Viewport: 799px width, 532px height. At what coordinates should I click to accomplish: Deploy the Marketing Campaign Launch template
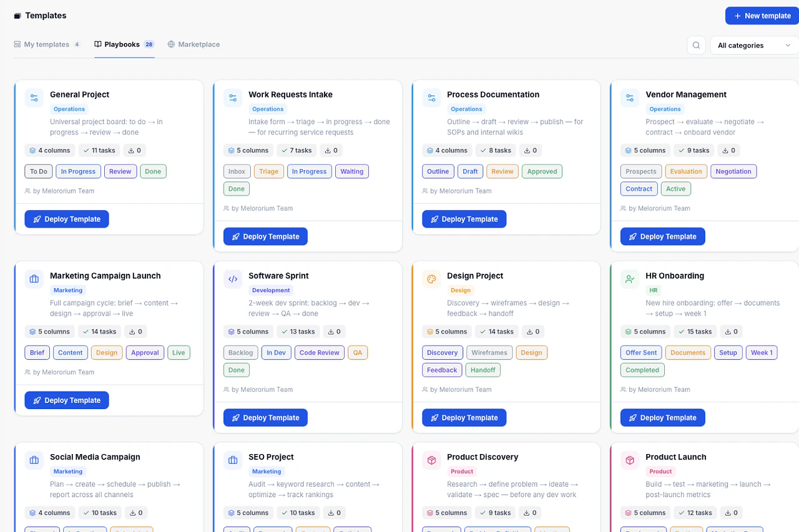point(67,400)
